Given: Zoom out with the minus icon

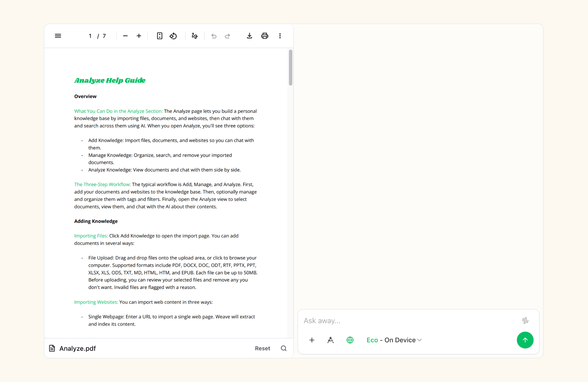Looking at the screenshot, I should pos(125,36).
